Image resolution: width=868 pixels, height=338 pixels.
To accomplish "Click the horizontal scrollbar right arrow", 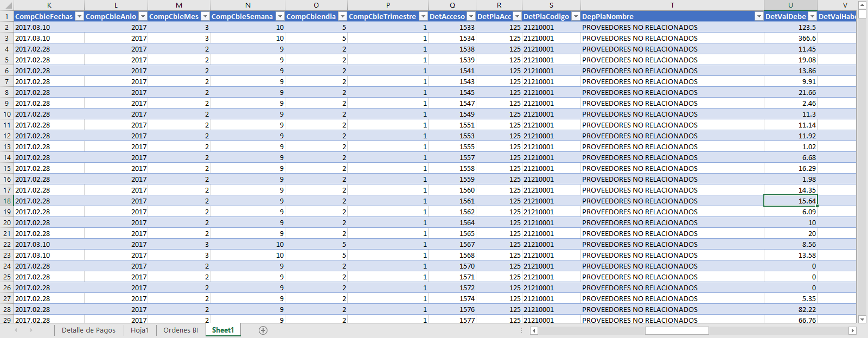I will tap(852, 330).
